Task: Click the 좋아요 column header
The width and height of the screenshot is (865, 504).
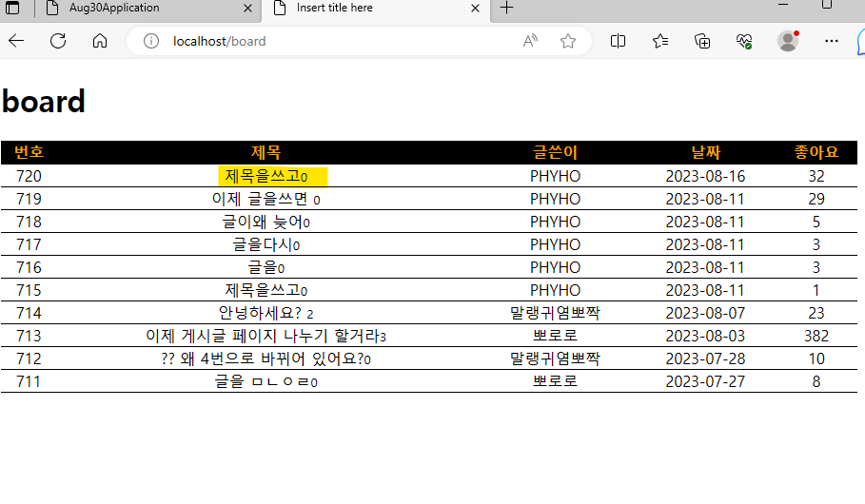Action: [x=816, y=152]
